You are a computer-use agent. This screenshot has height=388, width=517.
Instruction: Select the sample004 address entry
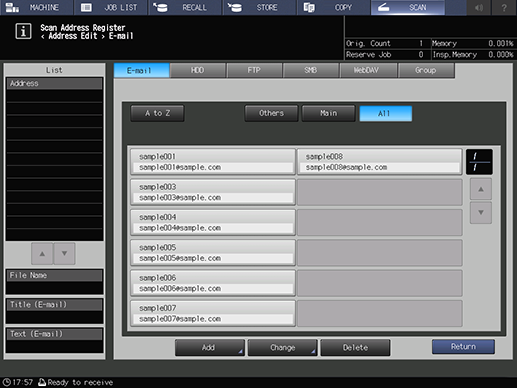point(213,222)
